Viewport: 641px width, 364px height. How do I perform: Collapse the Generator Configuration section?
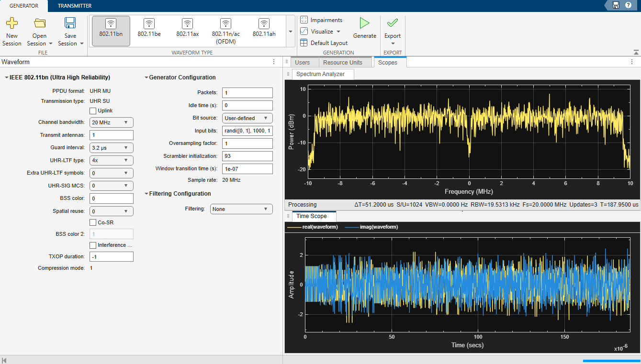coord(146,77)
